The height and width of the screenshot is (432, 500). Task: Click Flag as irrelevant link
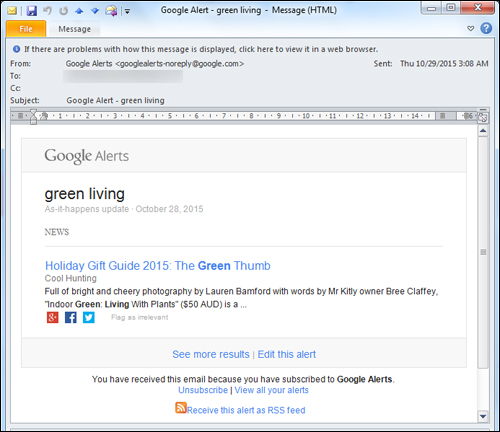point(140,317)
